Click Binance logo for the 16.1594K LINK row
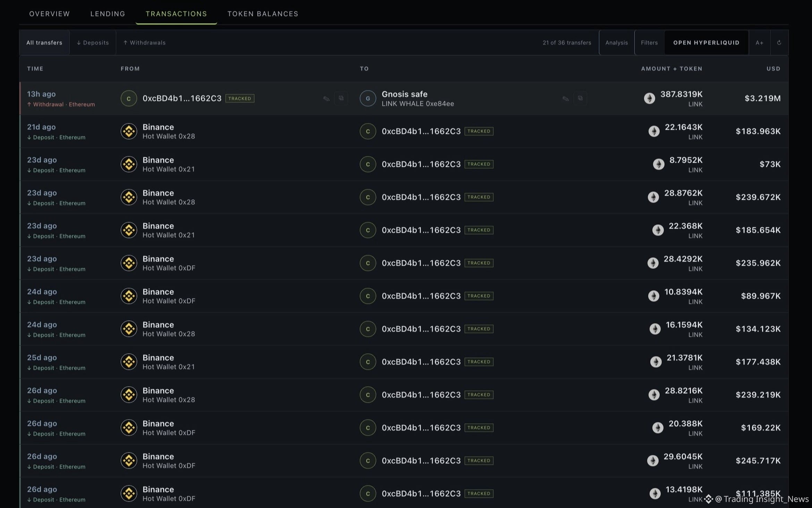The image size is (812, 508). (x=129, y=329)
